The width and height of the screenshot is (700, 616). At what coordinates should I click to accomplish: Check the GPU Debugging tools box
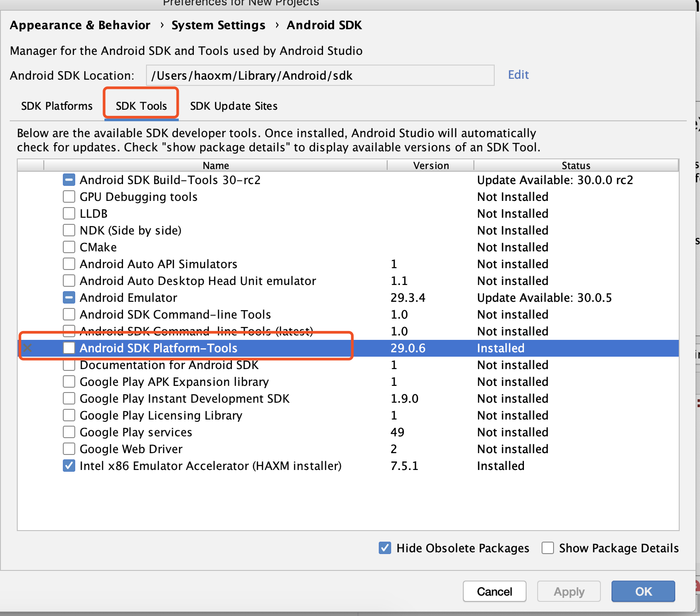69,197
